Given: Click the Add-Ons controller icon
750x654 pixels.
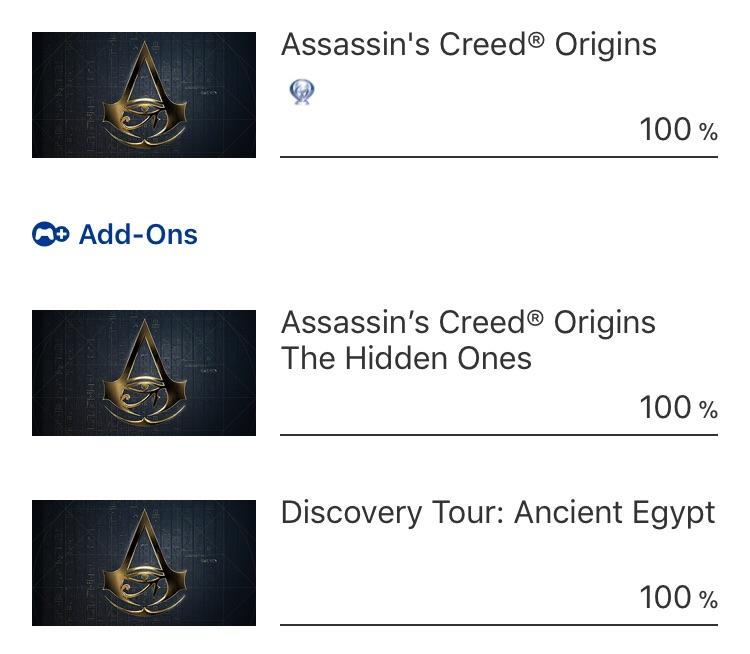Looking at the screenshot, I should (x=50, y=235).
